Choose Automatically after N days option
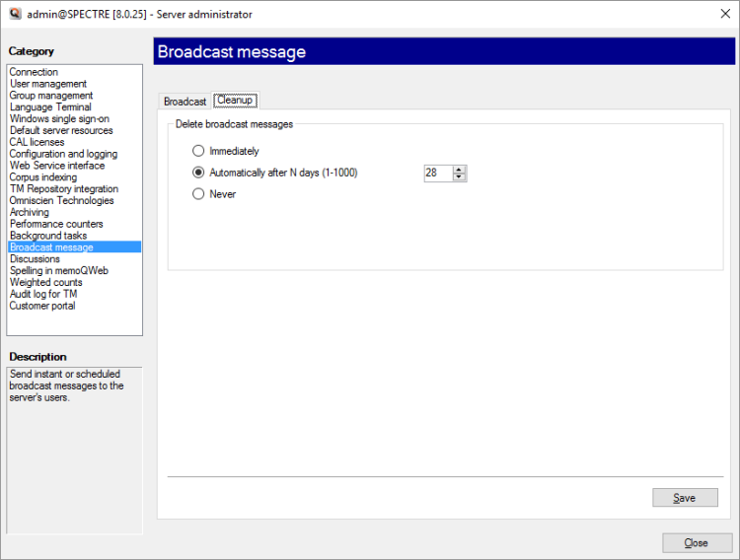Screen dimensions: 740x560 (198, 173)
